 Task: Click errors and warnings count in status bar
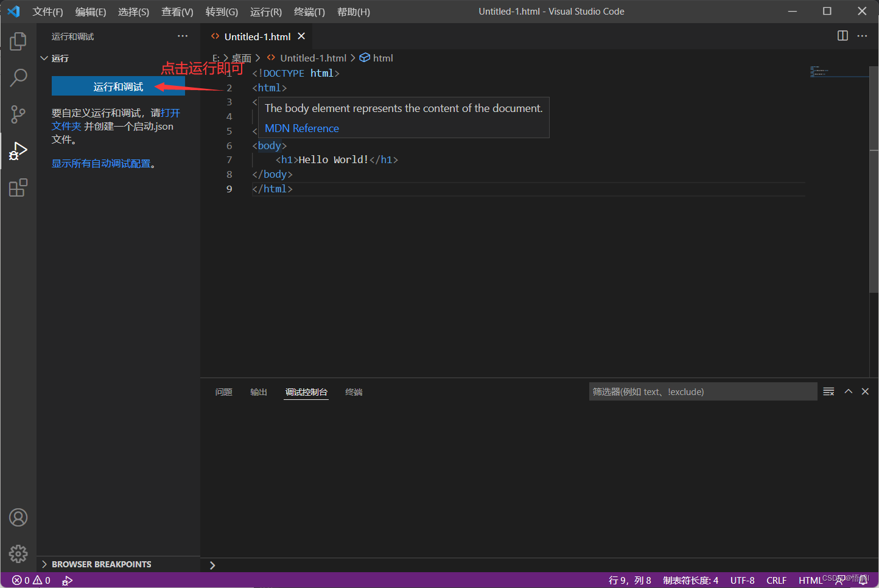tap(31, 580)
